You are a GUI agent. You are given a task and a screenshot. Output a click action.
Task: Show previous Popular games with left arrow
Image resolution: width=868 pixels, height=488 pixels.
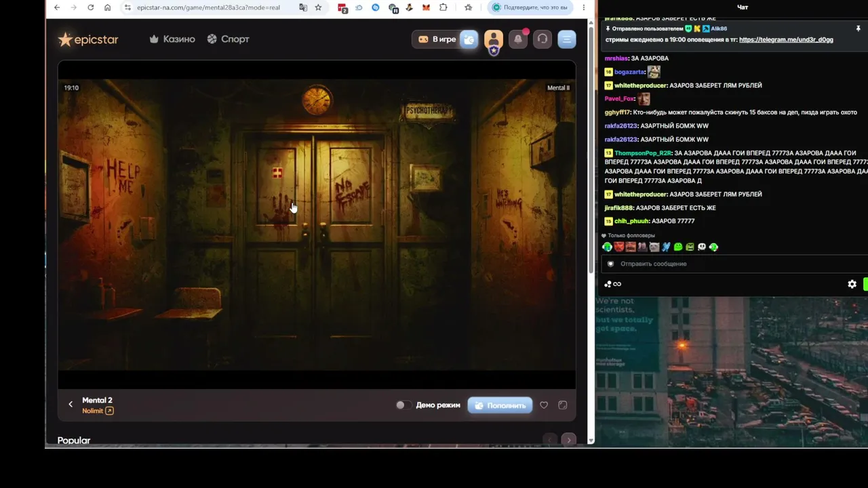(x=550, y=440)
